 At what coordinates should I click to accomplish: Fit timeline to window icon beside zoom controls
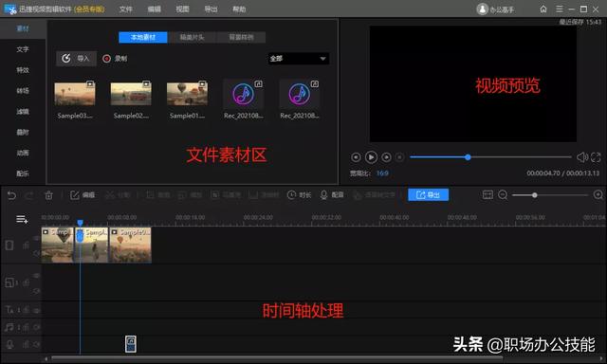coord(487,194)
